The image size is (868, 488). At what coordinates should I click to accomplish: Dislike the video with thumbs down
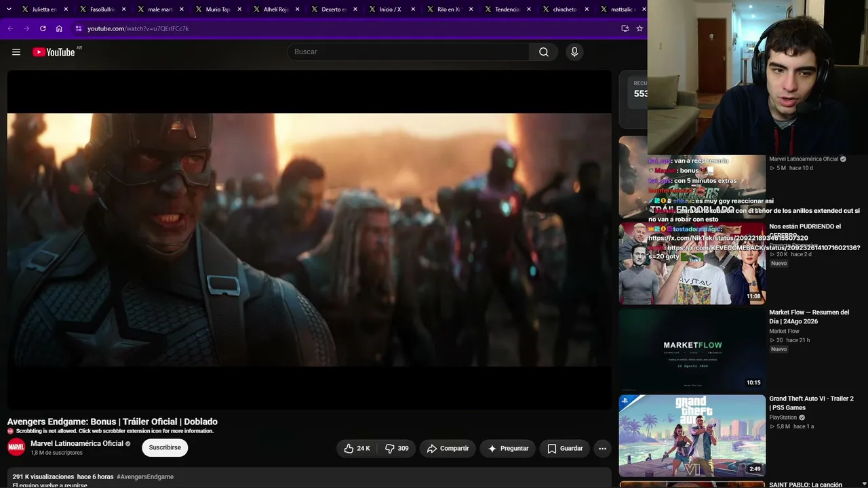click(397, 448)
